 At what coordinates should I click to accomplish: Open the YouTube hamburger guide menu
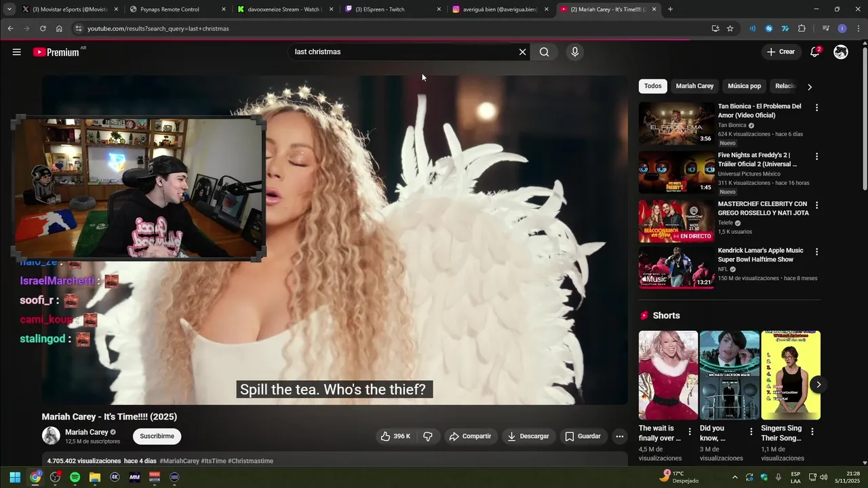[x=16, y=52]
